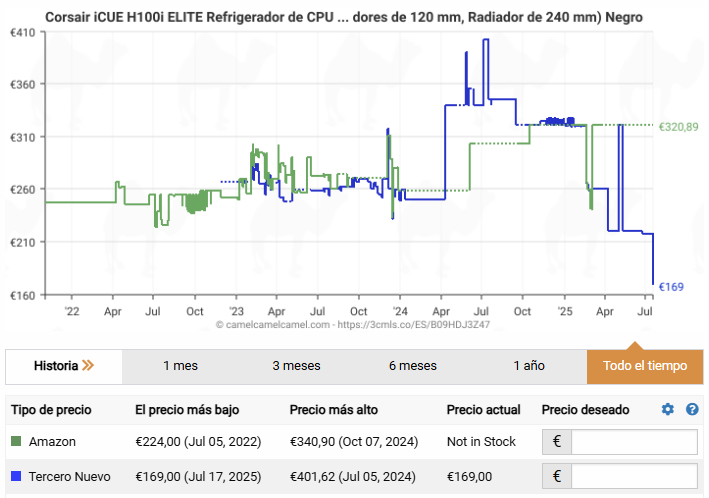
Task: Click the Not in Stock current price cell
Action: pos(481,441)
